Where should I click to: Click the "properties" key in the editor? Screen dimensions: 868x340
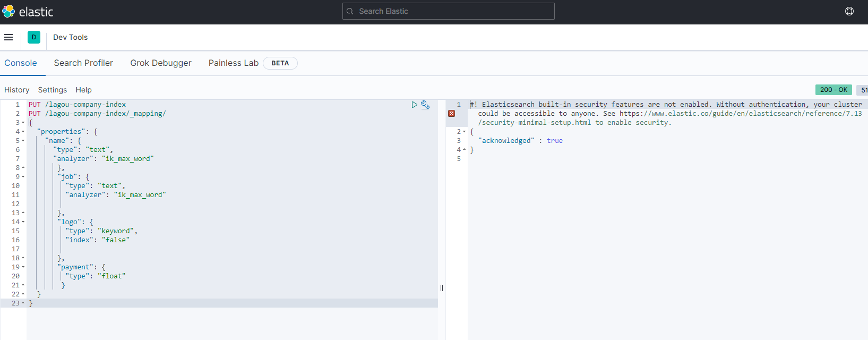point(61,132)
